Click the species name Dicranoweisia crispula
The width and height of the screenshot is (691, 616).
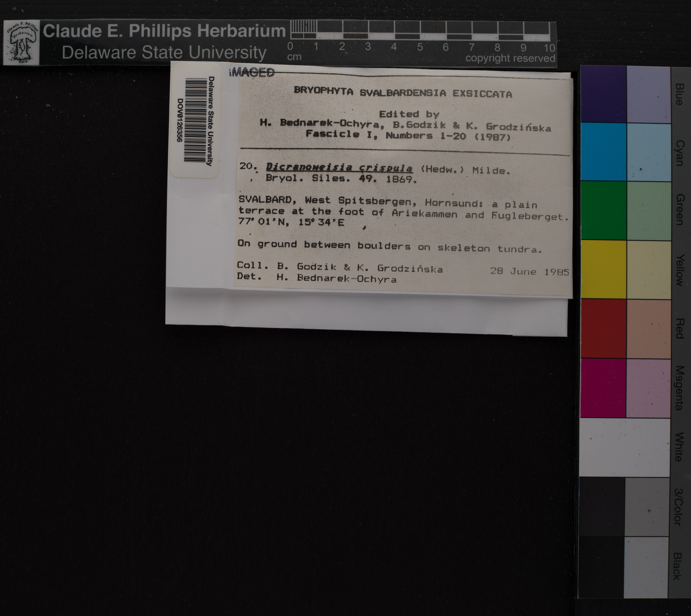pyautogui.click(x=339, y=168)
